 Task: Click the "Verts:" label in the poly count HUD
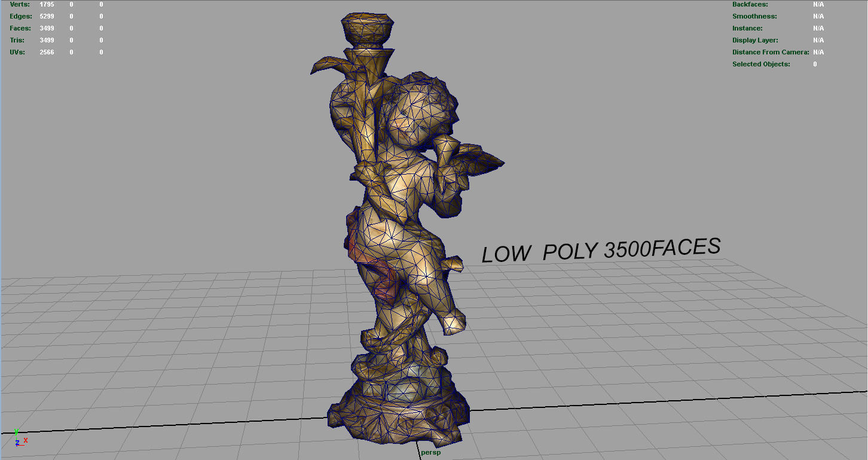[19, 4]
